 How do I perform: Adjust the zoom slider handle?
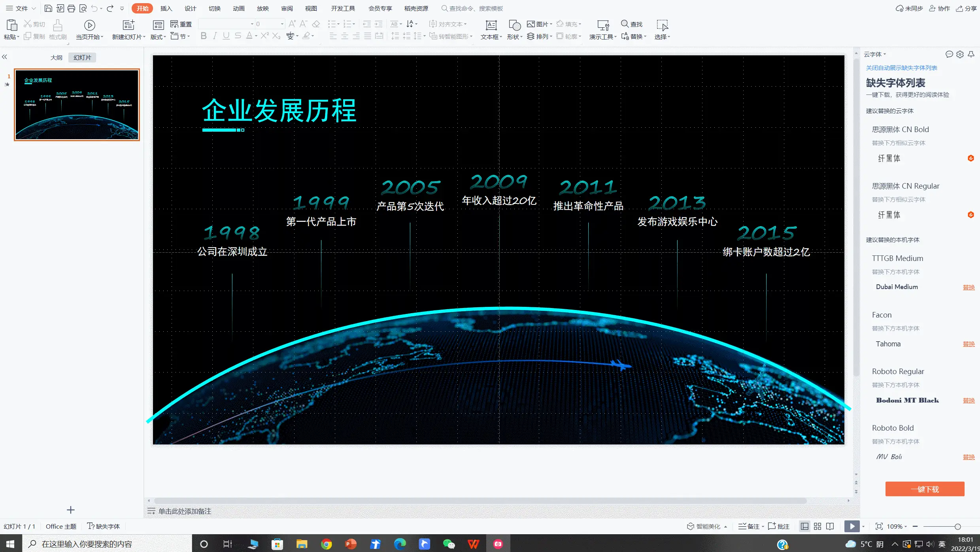point(957,526)
